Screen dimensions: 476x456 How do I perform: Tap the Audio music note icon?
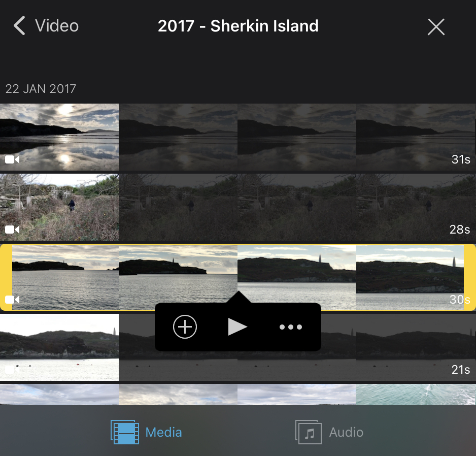(309, 432)
